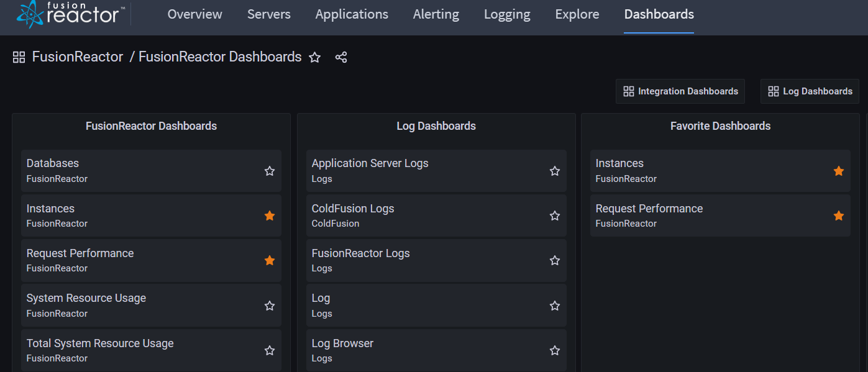Select the Dashboards tab
This screenshot has width=868, height=372.
tap(659, 14)
